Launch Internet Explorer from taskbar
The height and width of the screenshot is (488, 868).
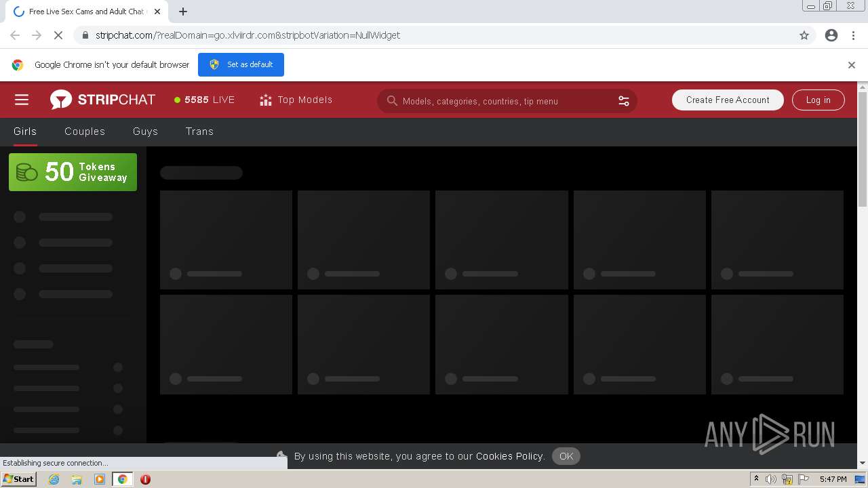coord(54,479)
